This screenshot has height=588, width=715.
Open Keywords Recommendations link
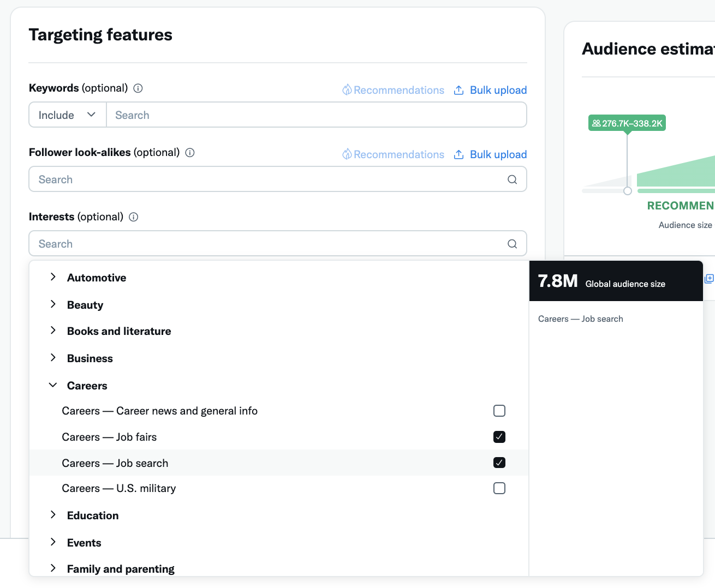394,90
